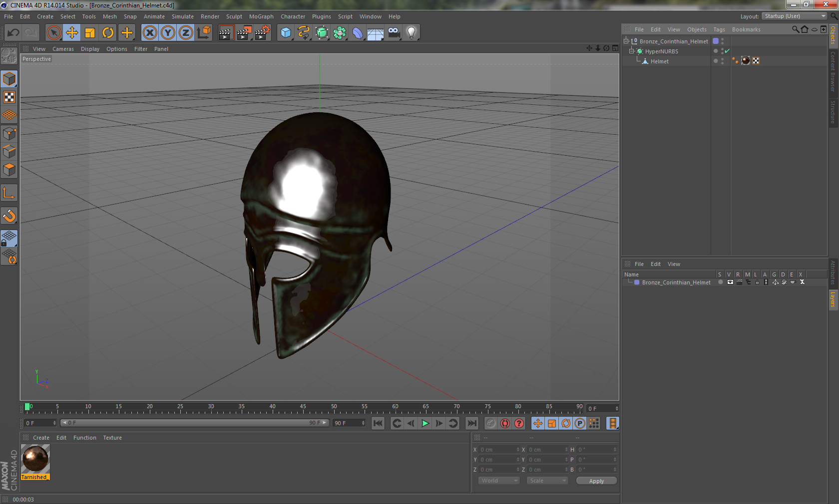
Task: Add a floor environment object
Action: (x=376, y=33)
